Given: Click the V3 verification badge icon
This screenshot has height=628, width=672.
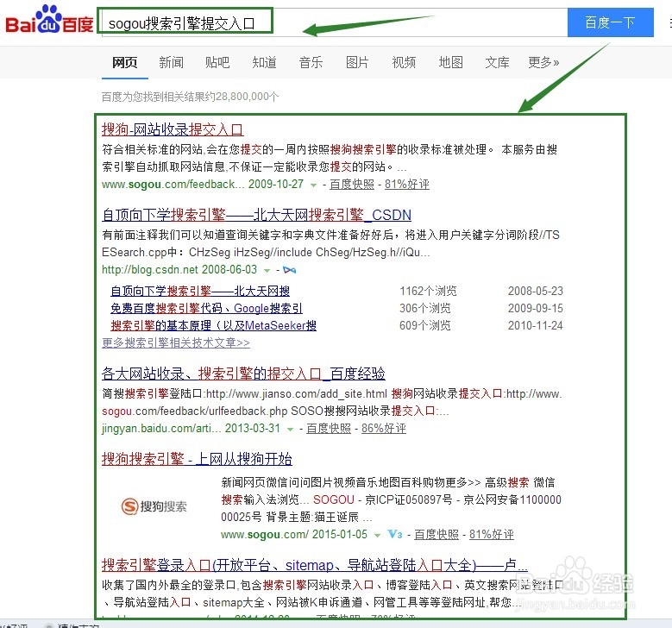Looking at the screenshot, I should 395,534.
